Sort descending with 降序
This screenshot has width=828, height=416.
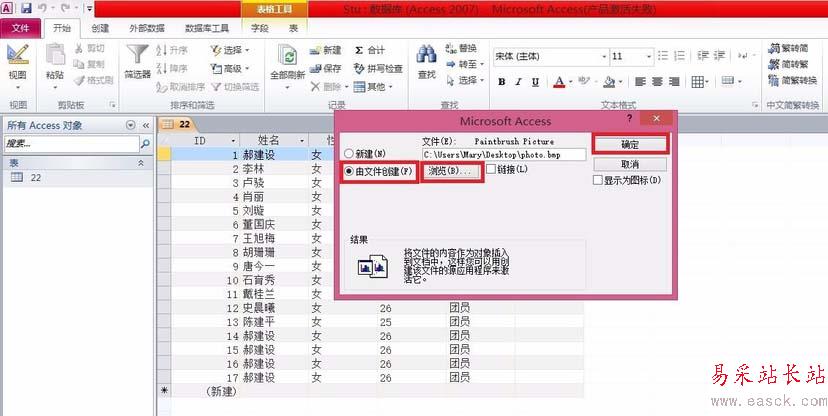click(x=173, y=68)
